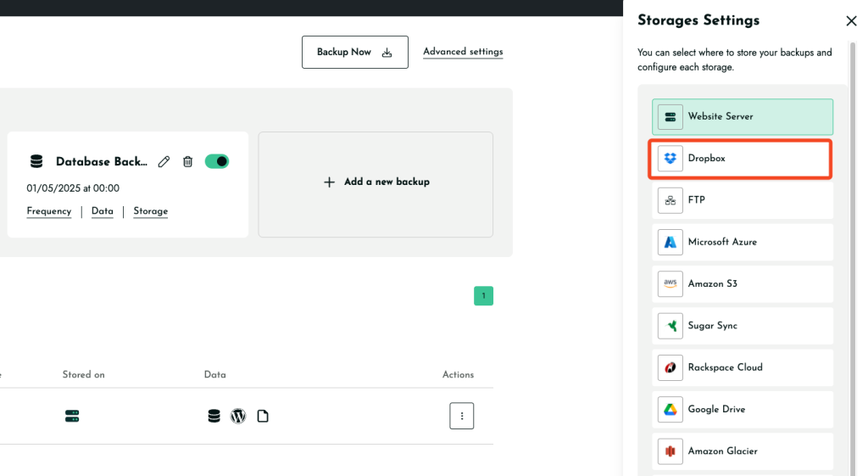The width and height of the screenshot is (868, 476).
Task: Delete the Database Backup via trash icon
Action: pos(187,162)
